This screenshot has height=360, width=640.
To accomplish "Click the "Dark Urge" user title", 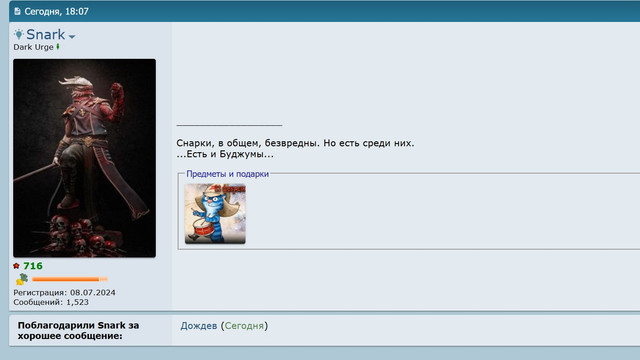I will pos(33,47).
